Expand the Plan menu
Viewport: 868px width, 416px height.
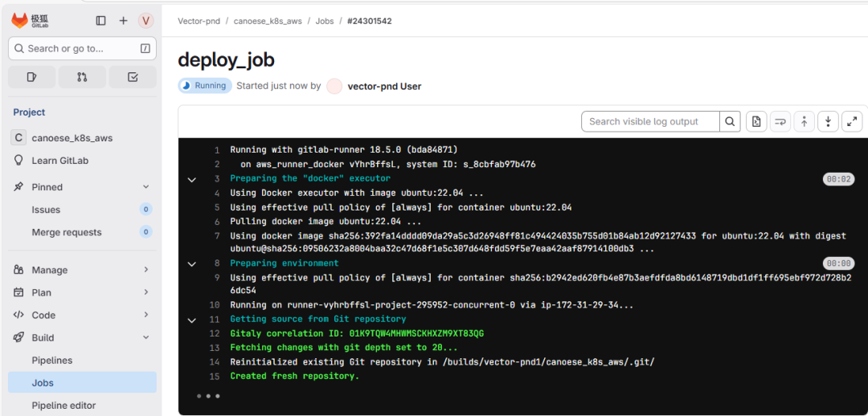[83, 292]
